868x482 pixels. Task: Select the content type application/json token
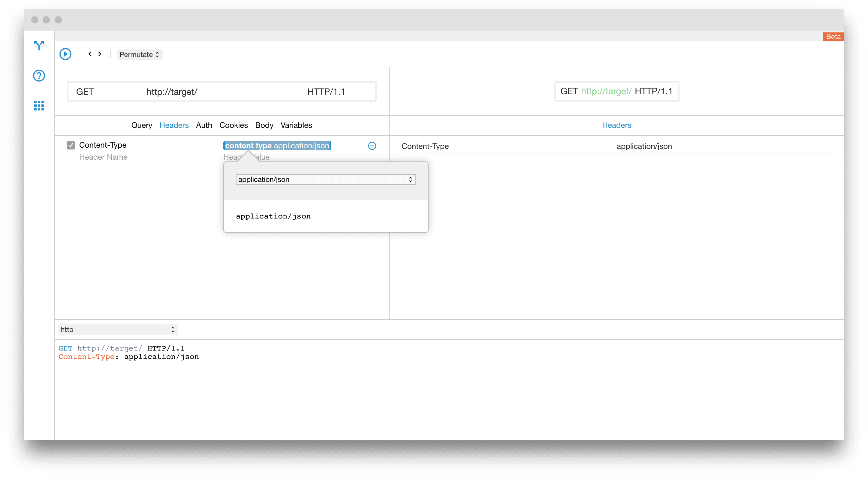click(x=277, y=146)
